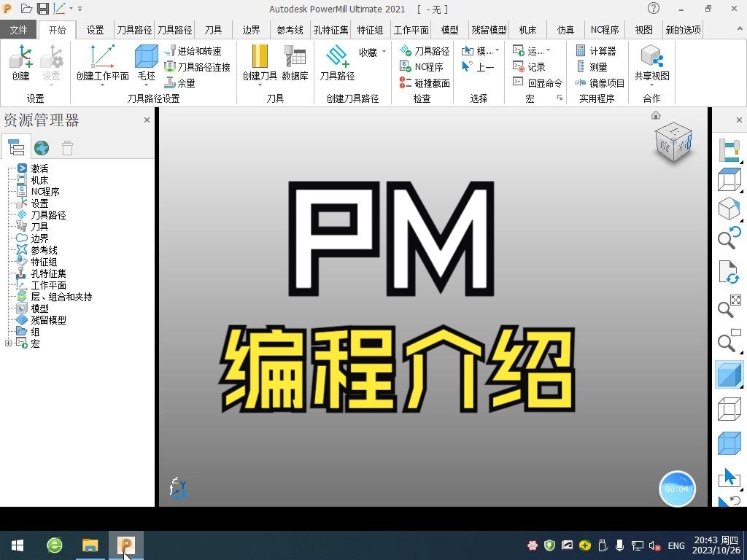Click the 刀具路径 create toolpath icon
Viewport: 747px width, 560px height.
click(x=337, y=63)
